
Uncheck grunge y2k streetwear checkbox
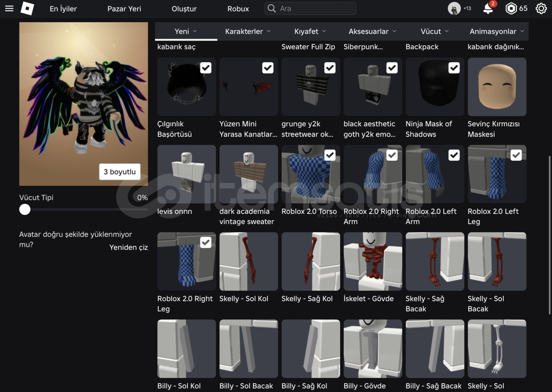(330, 68)
